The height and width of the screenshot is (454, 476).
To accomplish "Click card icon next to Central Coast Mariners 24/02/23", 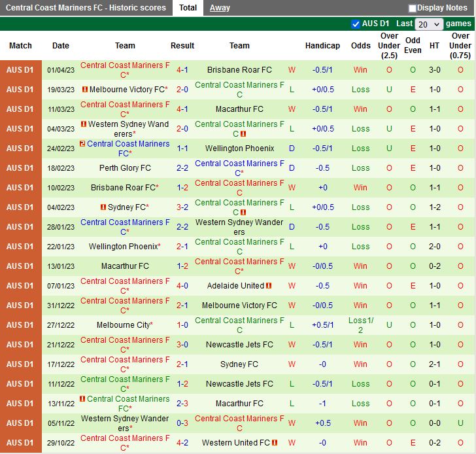I will pyautogui.click(x=82, y=143).
